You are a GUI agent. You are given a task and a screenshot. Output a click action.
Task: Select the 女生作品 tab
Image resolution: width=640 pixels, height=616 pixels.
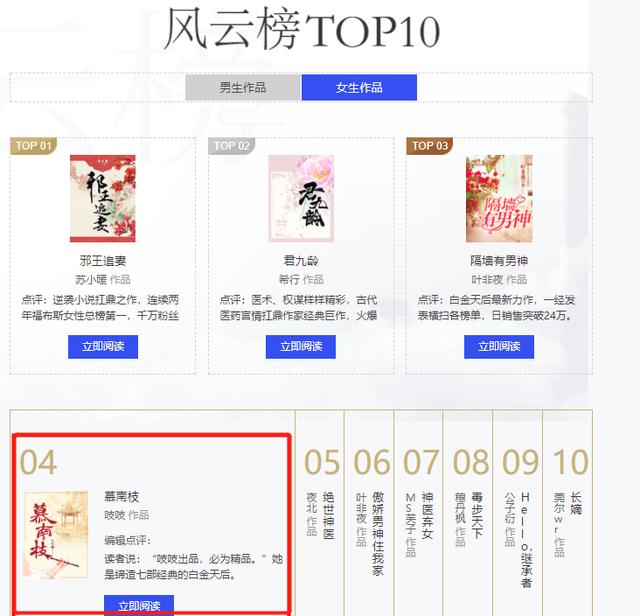click(359, 87)
